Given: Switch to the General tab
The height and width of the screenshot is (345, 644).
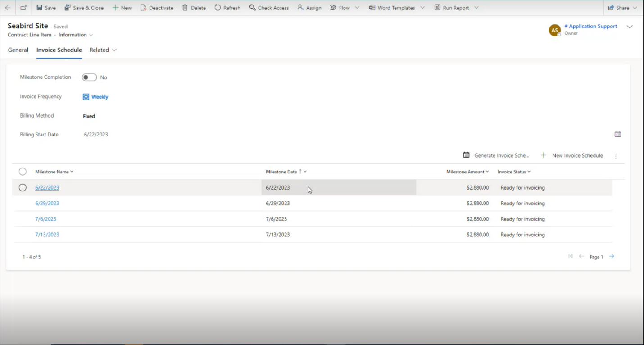Looking at the screenshot, I should (18, 50).
